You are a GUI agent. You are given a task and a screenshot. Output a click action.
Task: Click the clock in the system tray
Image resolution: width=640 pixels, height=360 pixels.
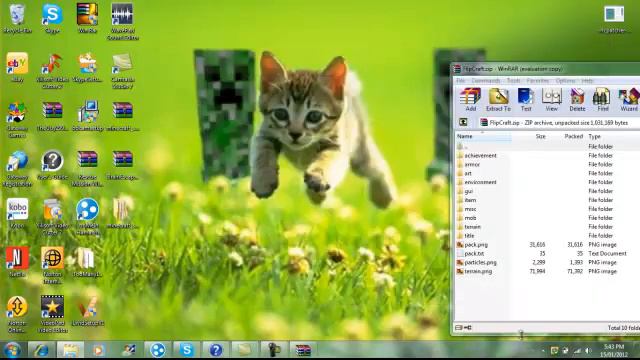pos(614,351)
